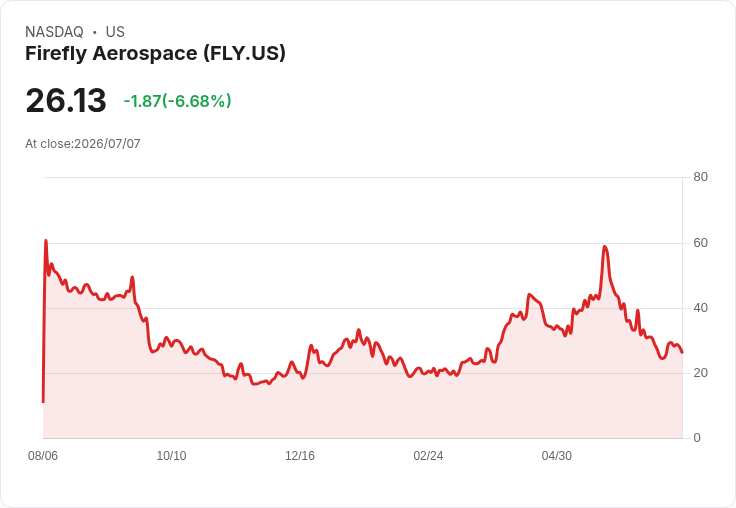Click the initial price spike peak near 08/06
The image size is (736, 508).
tap(46, 241)
